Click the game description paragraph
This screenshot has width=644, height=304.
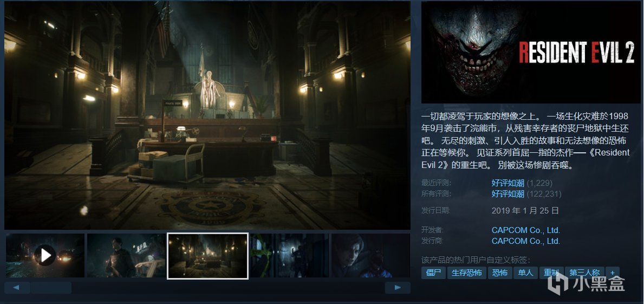(x=526, y=140)
